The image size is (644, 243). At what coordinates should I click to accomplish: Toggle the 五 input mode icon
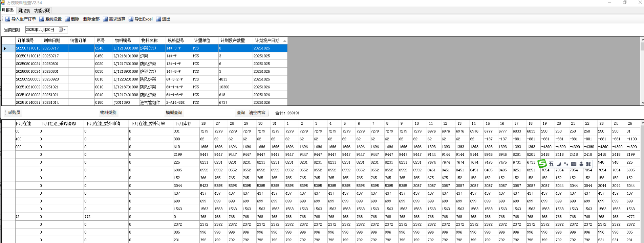(551, 164)
